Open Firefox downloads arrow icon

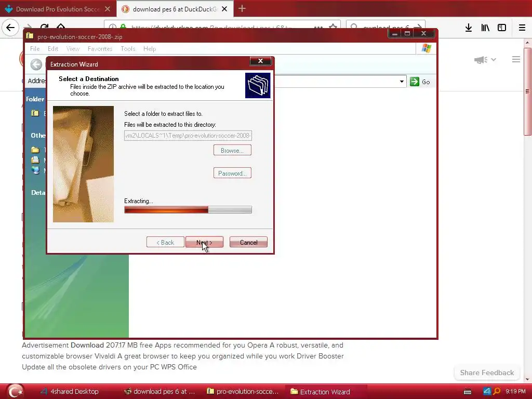coord(469,28)
